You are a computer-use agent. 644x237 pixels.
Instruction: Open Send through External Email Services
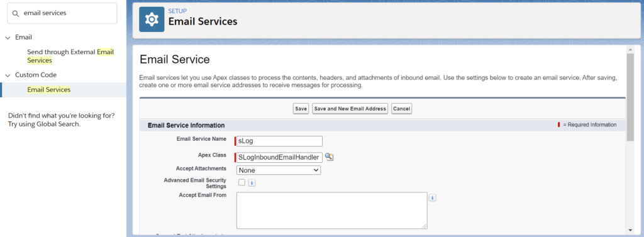pyautogui.click(x=70, y=57)
